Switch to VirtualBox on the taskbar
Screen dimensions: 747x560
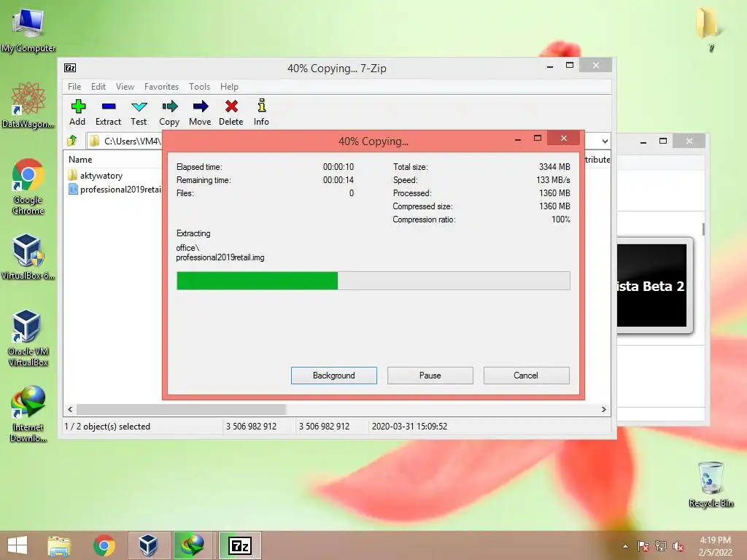[x=149, y=545]
